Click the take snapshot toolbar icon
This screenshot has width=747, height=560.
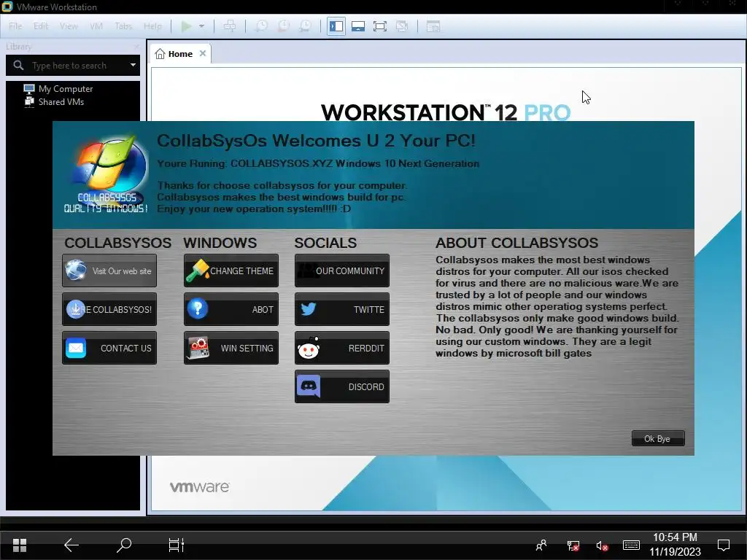[262, 26]
